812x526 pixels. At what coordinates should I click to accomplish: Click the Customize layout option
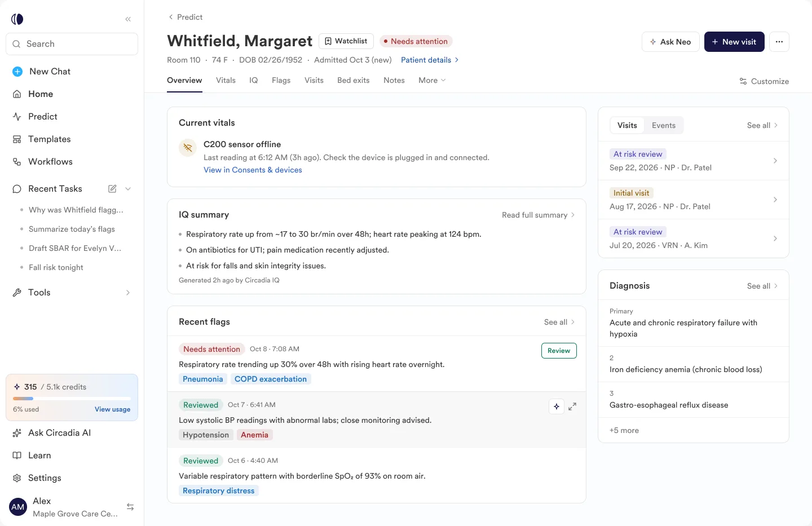click(x=764, y=81)
